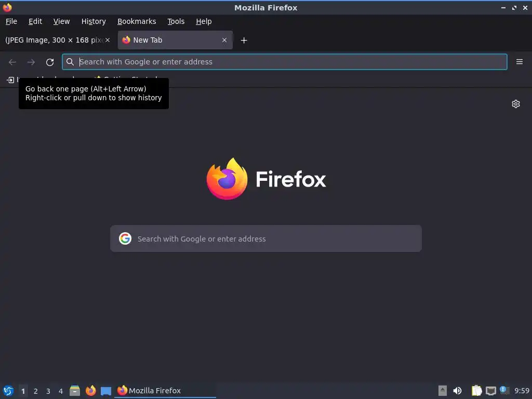Image resolution: width=532 pixels, height=399 pixels.
Task: Switch to workspace 2
Action: pyautogui.click(x=36, y=391)
